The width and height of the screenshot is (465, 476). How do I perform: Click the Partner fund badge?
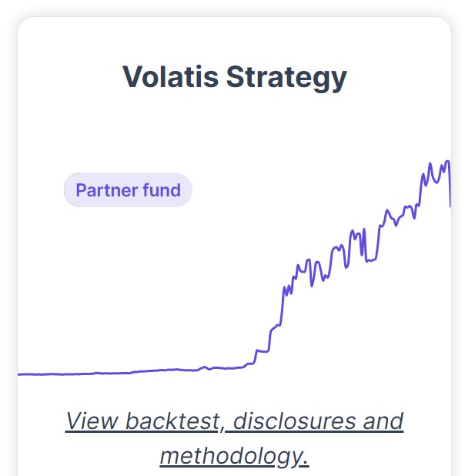(x=128, y=190)
